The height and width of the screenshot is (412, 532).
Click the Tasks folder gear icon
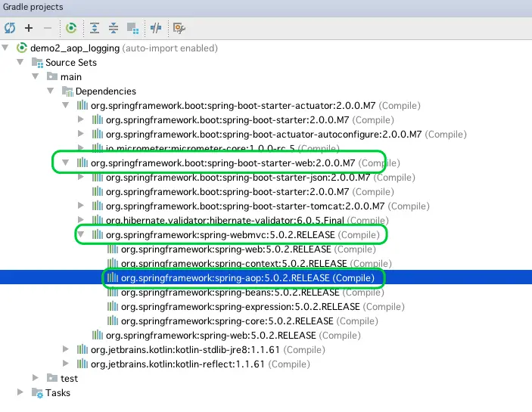37,392
